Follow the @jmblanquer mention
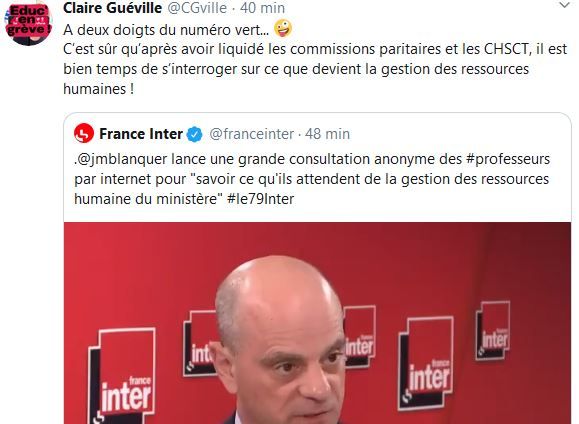 point(120,159)
